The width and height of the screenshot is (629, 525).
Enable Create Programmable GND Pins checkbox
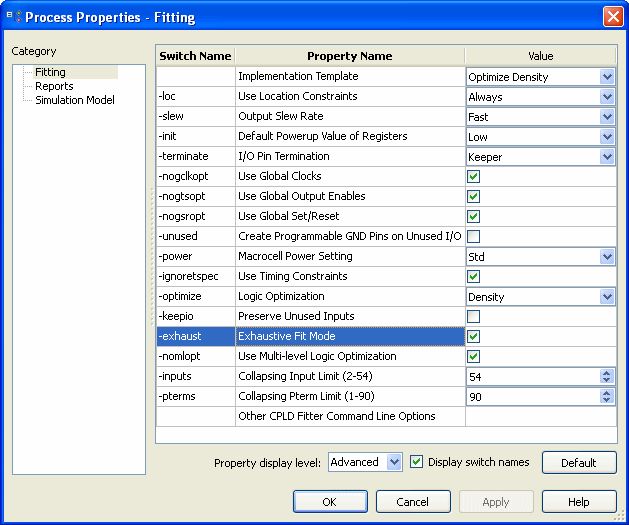[474, 237]
